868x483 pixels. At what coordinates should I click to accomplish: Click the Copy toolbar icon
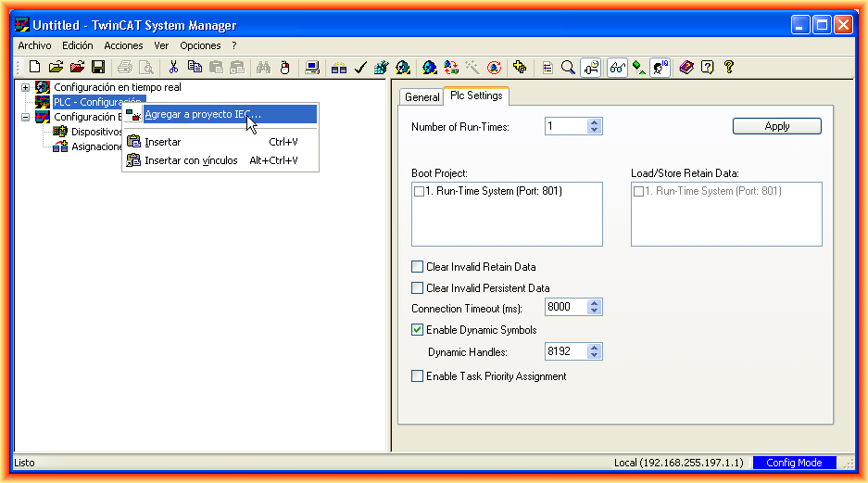point(195,67)
